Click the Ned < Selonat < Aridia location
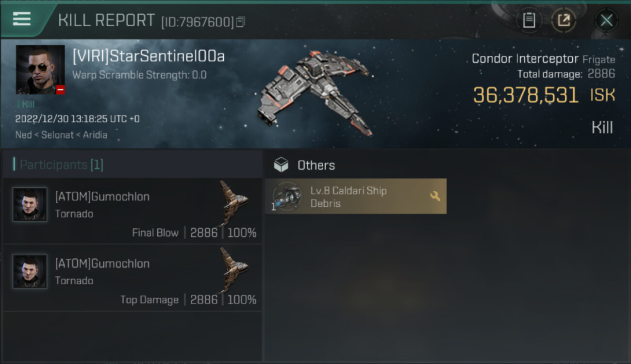This screenshot has width=631, height=364. pyautogui.click(x=61, y=135)
